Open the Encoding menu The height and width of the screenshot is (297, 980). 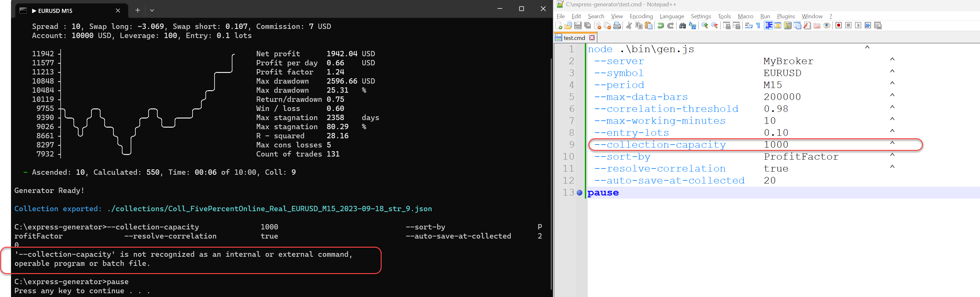[641, 16]
